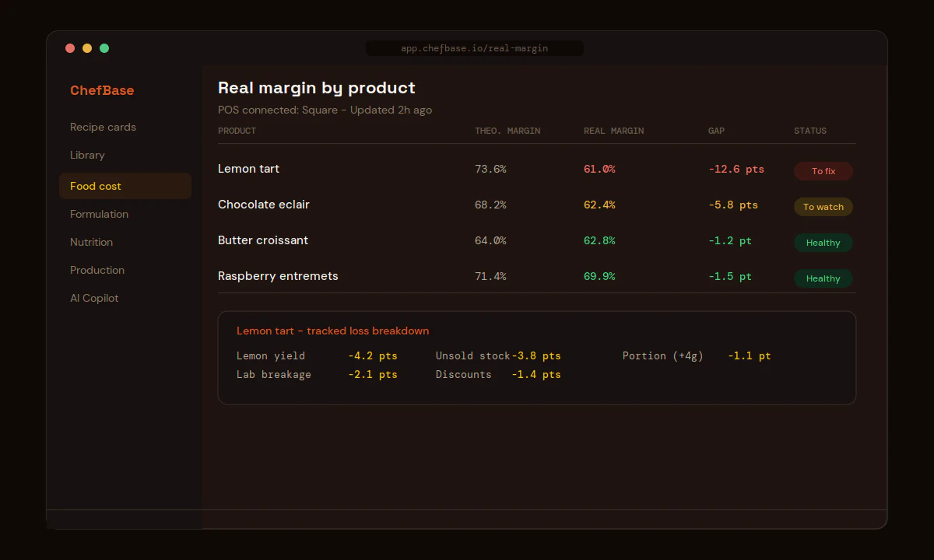Click the app.chefbase.io address bar
The height and width of the screenshot is (560, 934).
(475, 48)
